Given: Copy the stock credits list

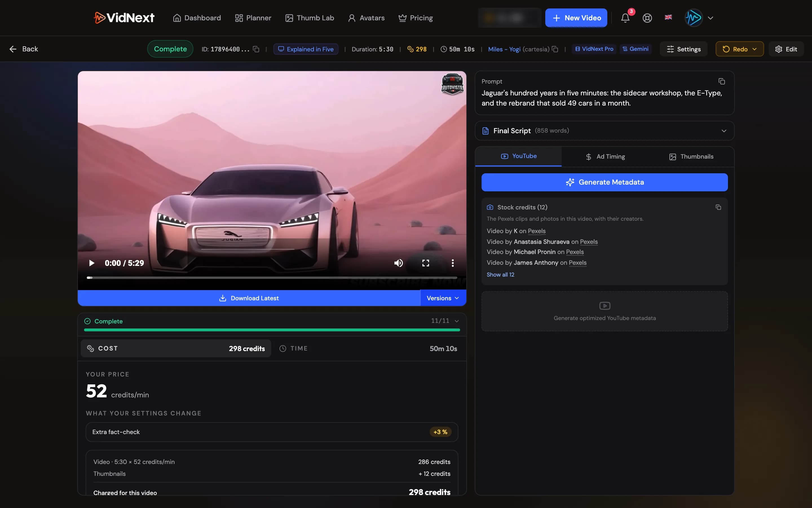Looking at the screenshot, I should click(718, 207).
